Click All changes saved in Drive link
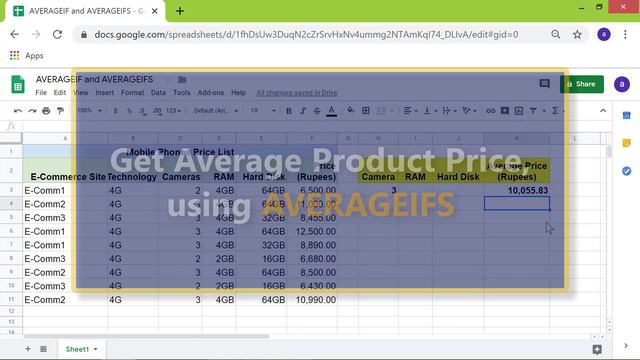640x360 pixels. click(x=297, y=93)
